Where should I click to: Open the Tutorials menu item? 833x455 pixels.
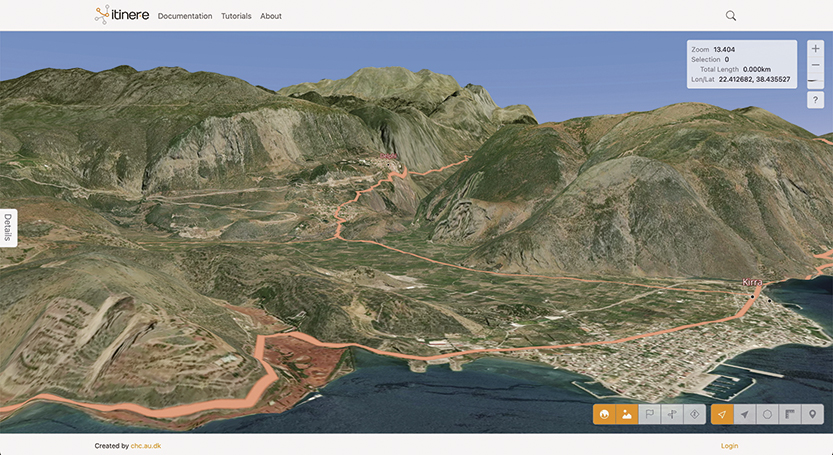pos(236,16)
